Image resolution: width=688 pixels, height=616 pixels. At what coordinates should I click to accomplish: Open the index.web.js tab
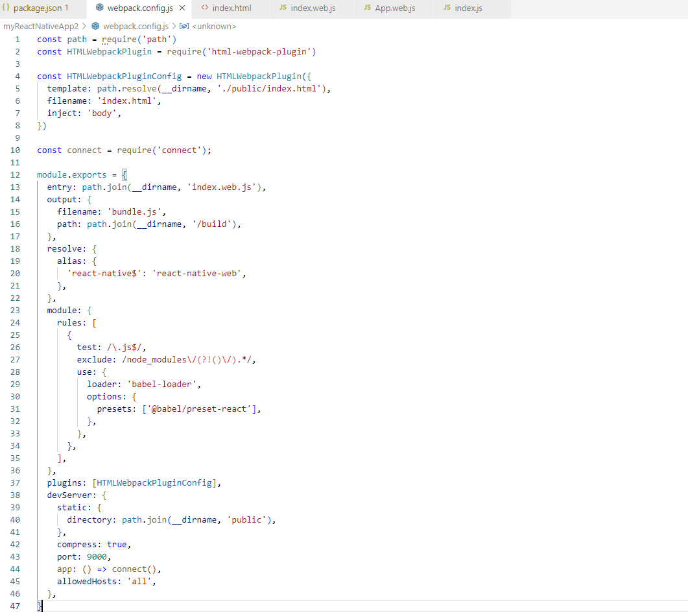(313, 8)
